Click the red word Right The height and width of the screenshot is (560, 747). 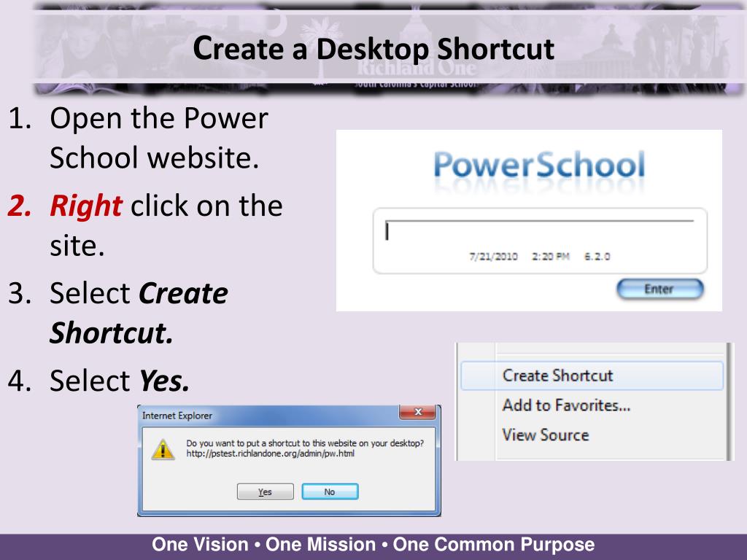point(86,206)
